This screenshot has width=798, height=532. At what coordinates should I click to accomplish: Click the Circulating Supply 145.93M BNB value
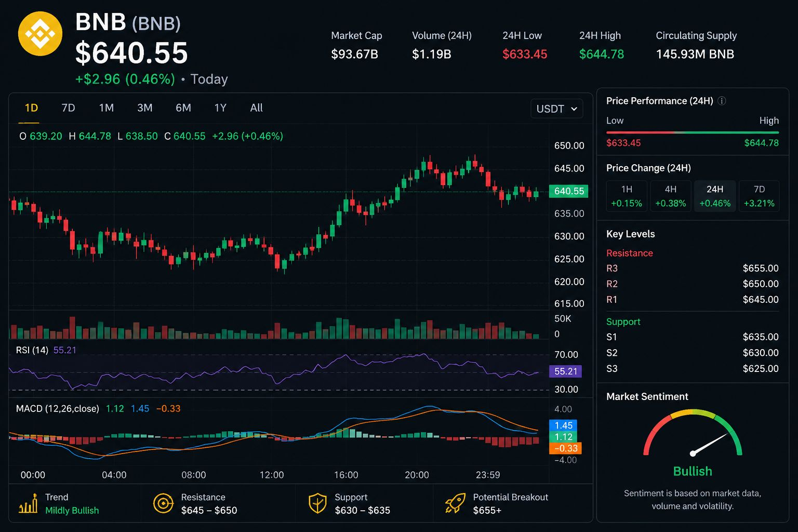[x=695, y=54]
